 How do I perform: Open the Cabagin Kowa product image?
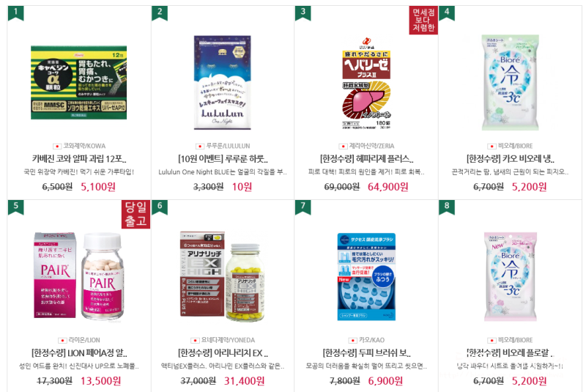tap(78, 83)
